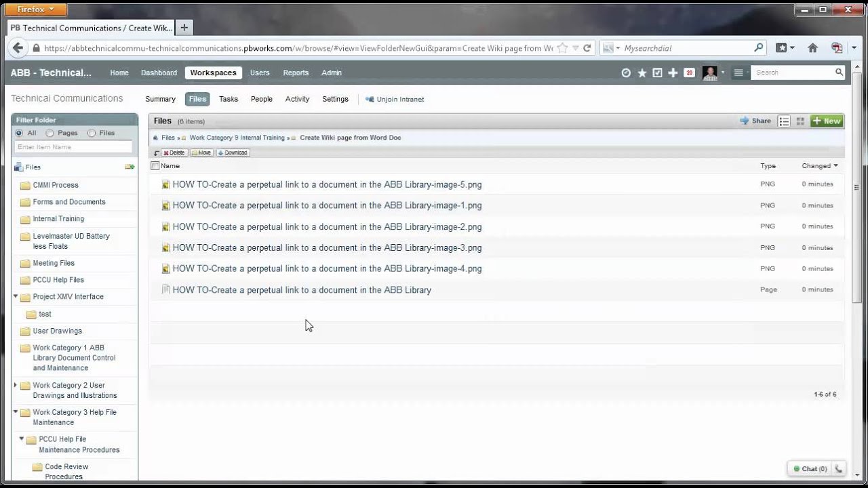
Task: Open the Firefox application menu dropdown
Action: coord(35,9)
